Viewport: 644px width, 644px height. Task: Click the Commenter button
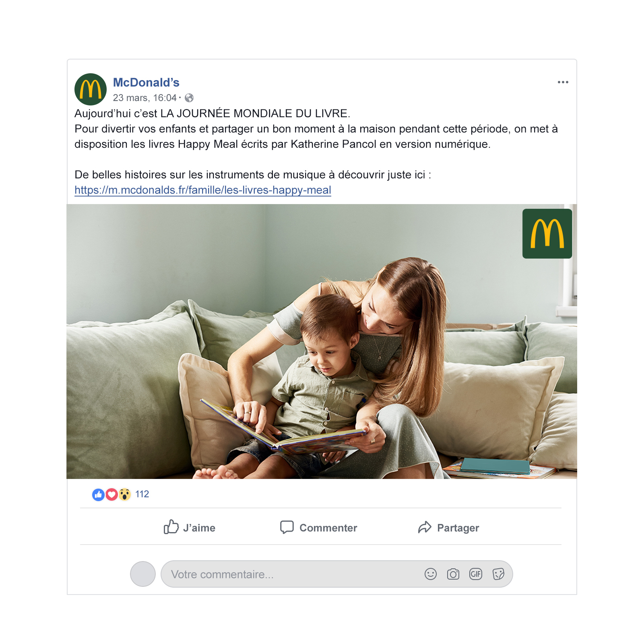tap(318, 527)
